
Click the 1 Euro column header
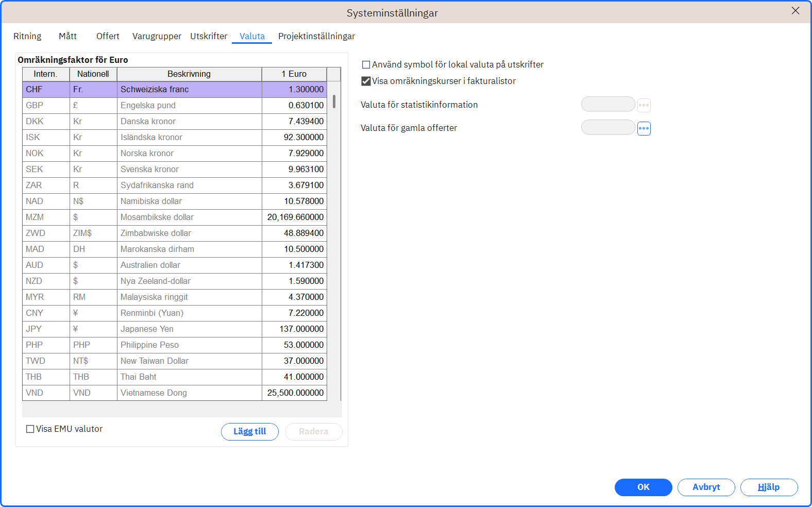tap(294, 74)
